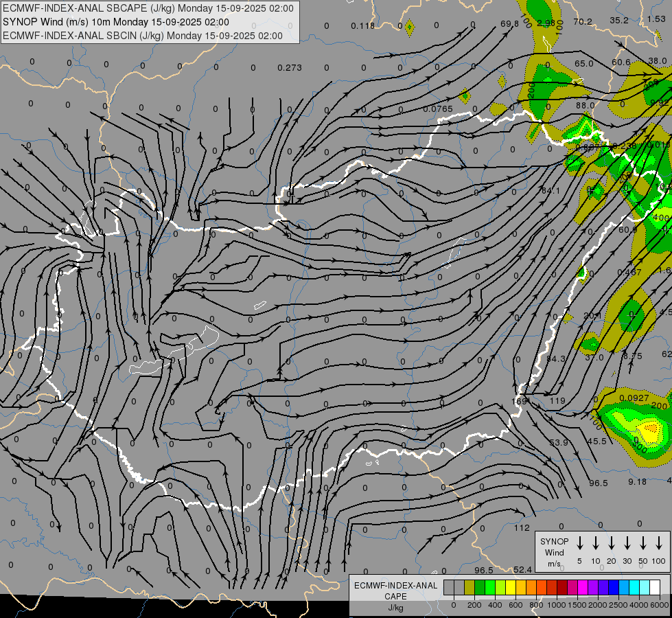Click the data value '0.467' on the map

pos(629,273)
